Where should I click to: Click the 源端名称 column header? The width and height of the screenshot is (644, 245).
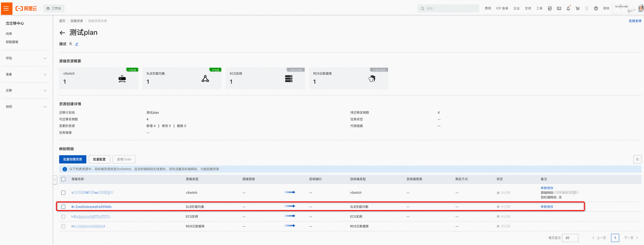tap(78, 179)
